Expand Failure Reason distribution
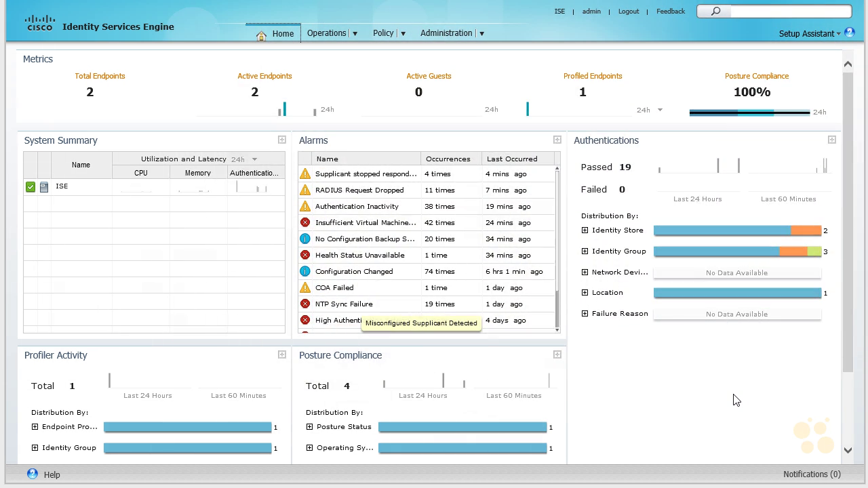Image resolution: width=868 pixels, height=488 pixels. [585, 314]
